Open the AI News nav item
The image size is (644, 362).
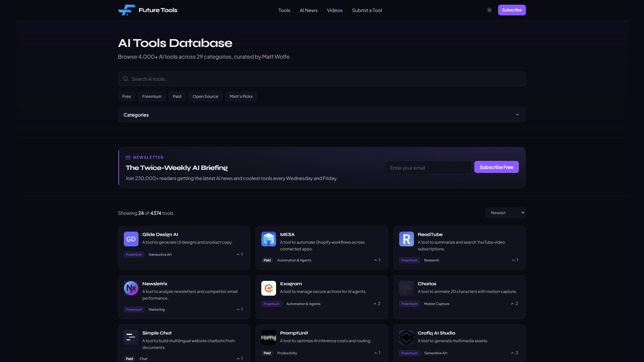pyautogui.click(x=309, y=10)
